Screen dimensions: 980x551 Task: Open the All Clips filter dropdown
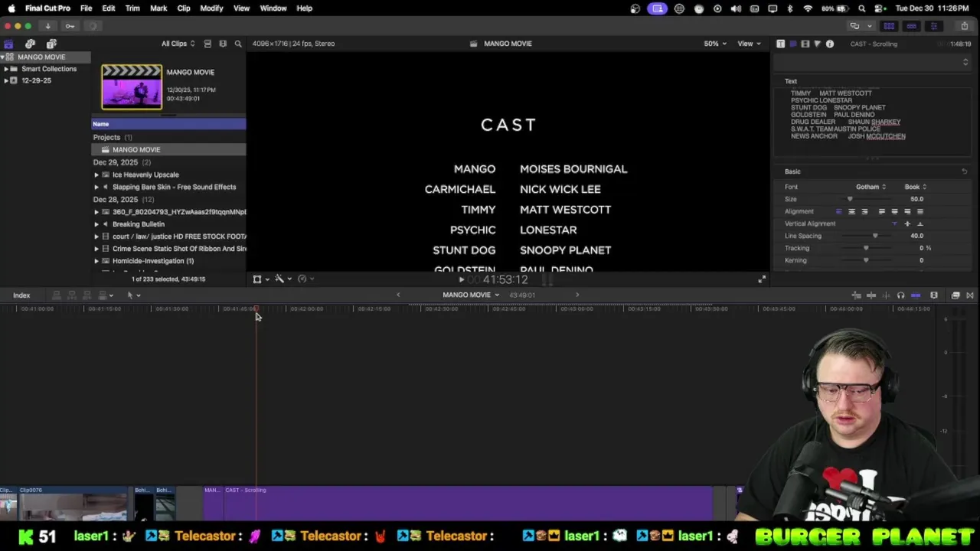(x=178, y=44)
